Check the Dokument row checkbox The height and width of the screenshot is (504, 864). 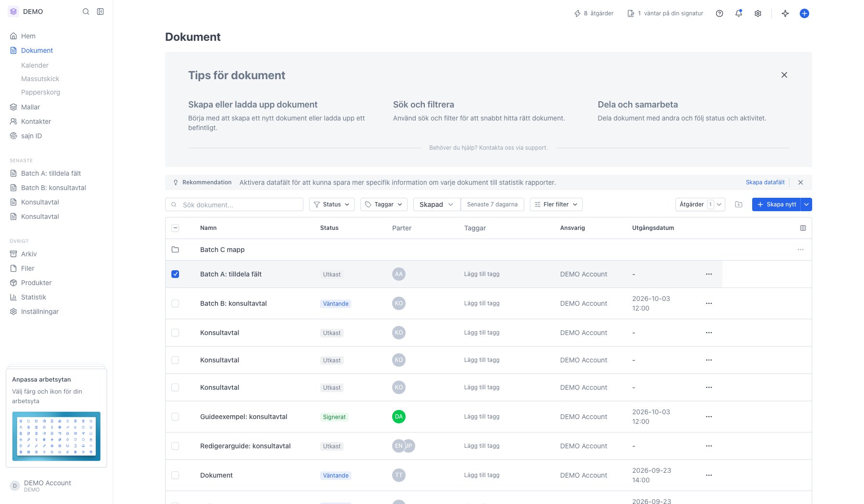click(175, 475)
